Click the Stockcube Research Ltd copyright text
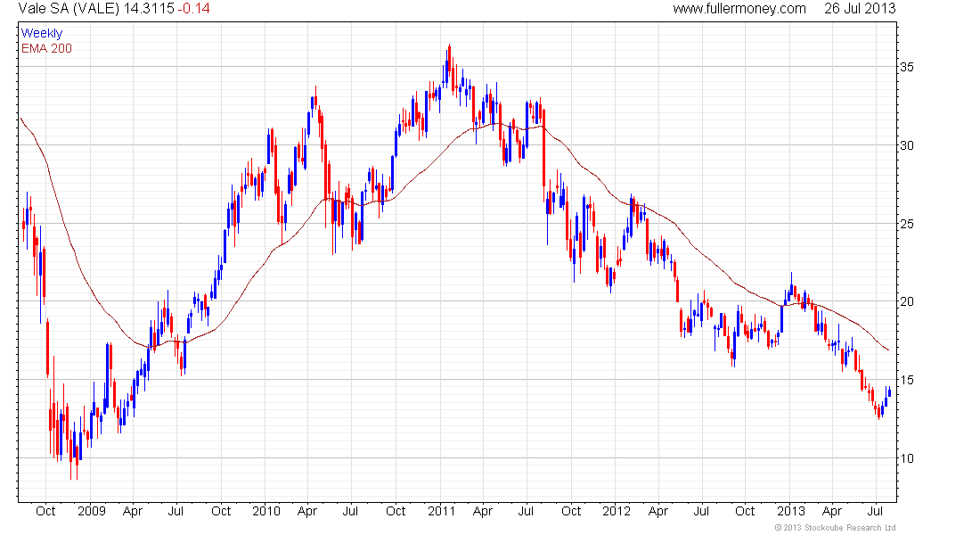This screenshot has height=535, width=980. pyautogui.click(x=835, y=528)
